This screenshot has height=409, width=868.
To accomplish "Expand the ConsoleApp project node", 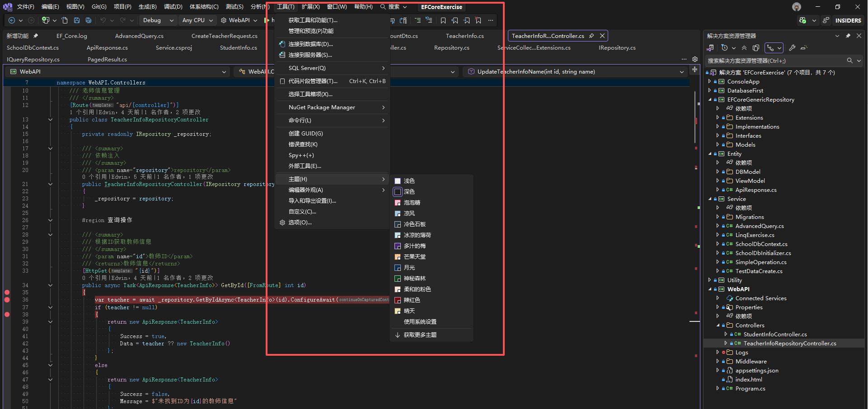I will pyautogui.click(x=709, y=82).
